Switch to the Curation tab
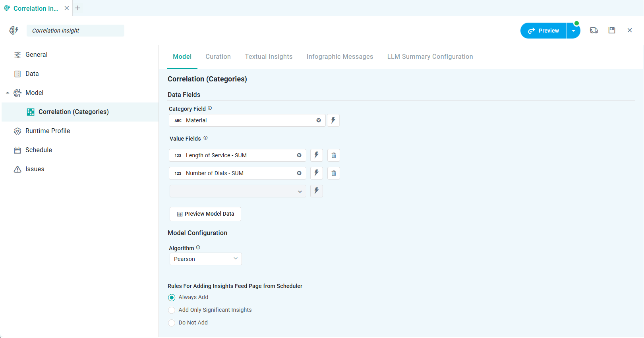This screenshot has width=644, height=338. tap(218, 57)
